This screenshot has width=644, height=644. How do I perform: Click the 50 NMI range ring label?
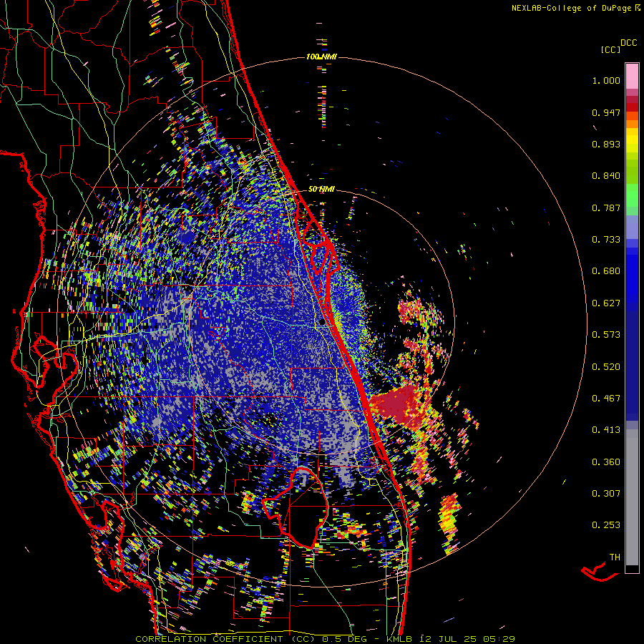click(321, 190)
